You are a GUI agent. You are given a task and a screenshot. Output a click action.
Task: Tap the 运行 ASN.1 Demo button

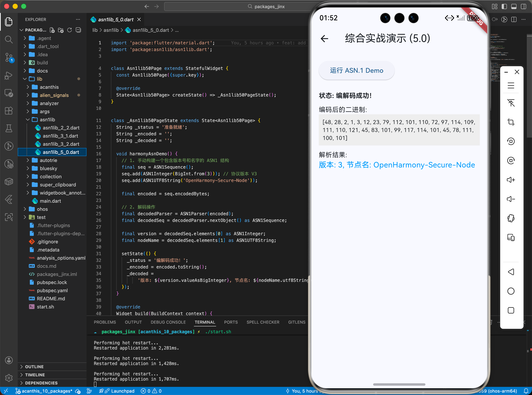pos(356,70)
